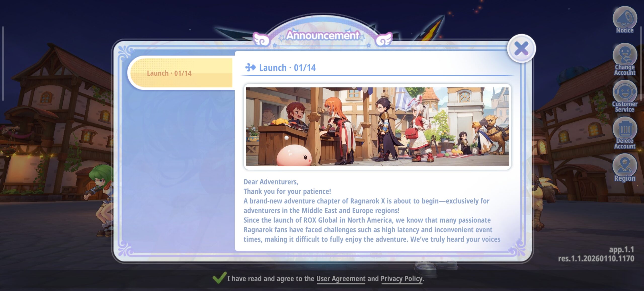Click the Launch 01/14 heading title

tap(287, 68)
